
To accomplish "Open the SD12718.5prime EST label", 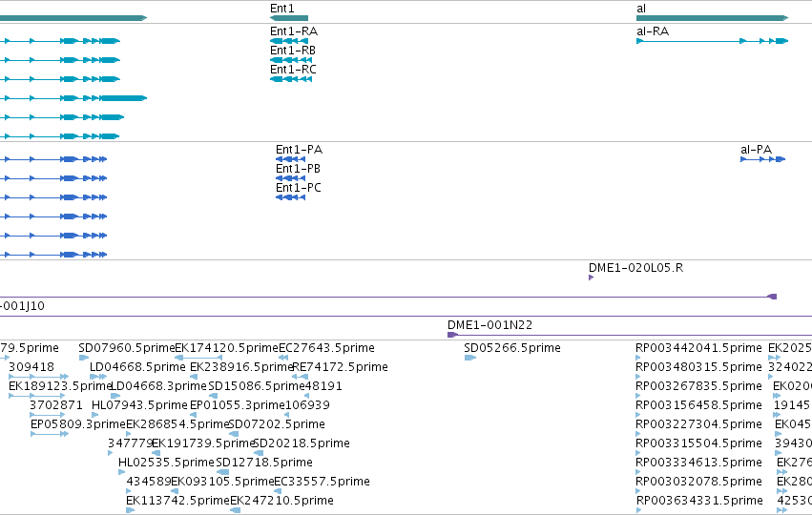I will tap(264, 463).
